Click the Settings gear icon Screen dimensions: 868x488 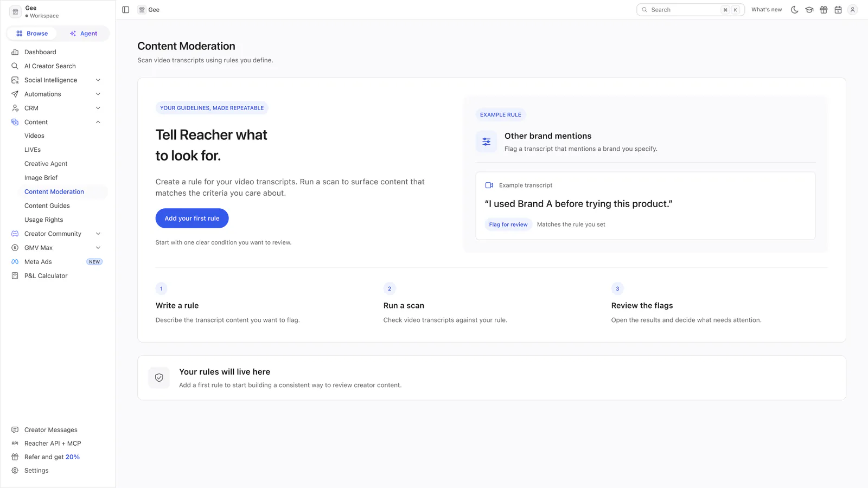(x=15, y=471)
